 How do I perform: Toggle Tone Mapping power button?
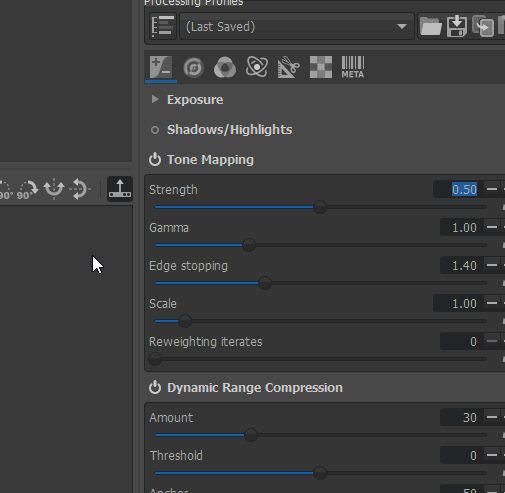155,160
